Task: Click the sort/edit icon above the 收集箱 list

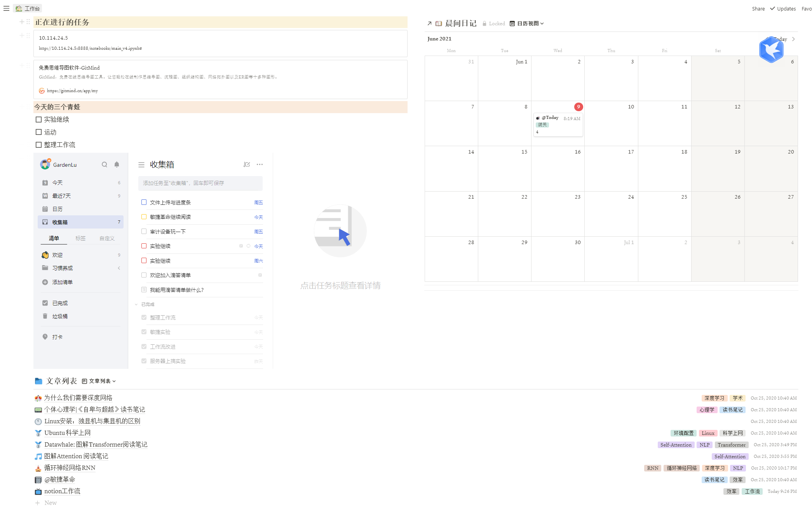Action: 247,164
